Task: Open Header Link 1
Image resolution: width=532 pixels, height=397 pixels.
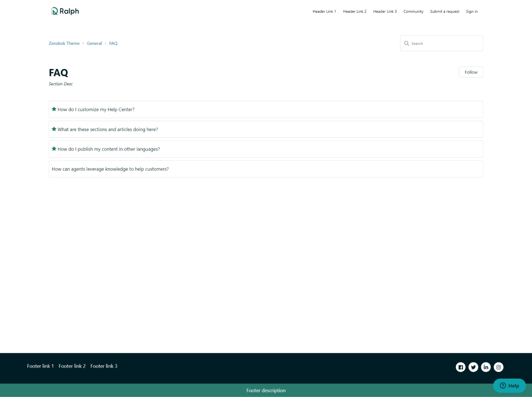Action: coord(324,12)
